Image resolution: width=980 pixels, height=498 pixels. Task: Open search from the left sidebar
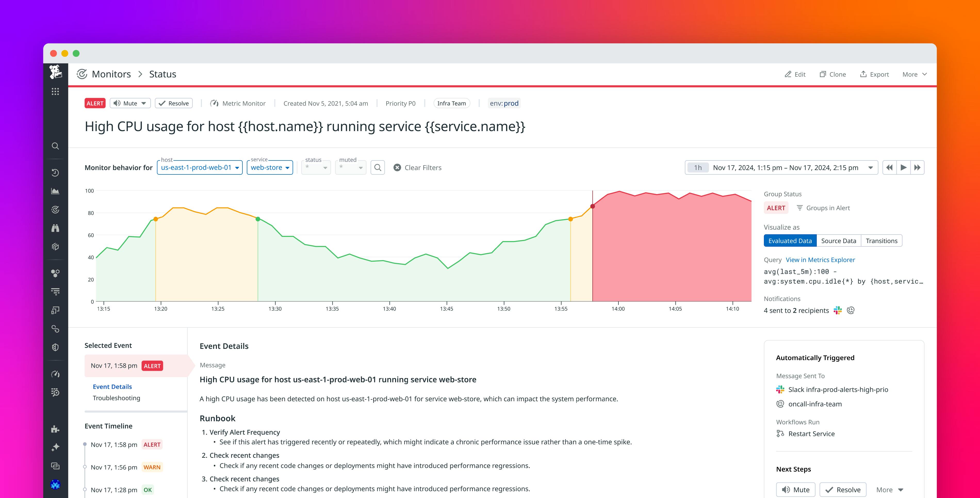click(x=55, y=146)
